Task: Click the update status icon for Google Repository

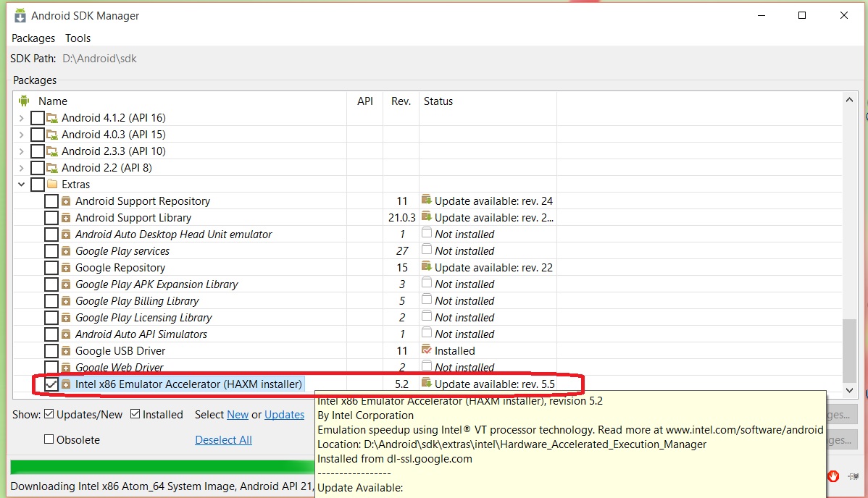Action: click(x=426, y=266)
